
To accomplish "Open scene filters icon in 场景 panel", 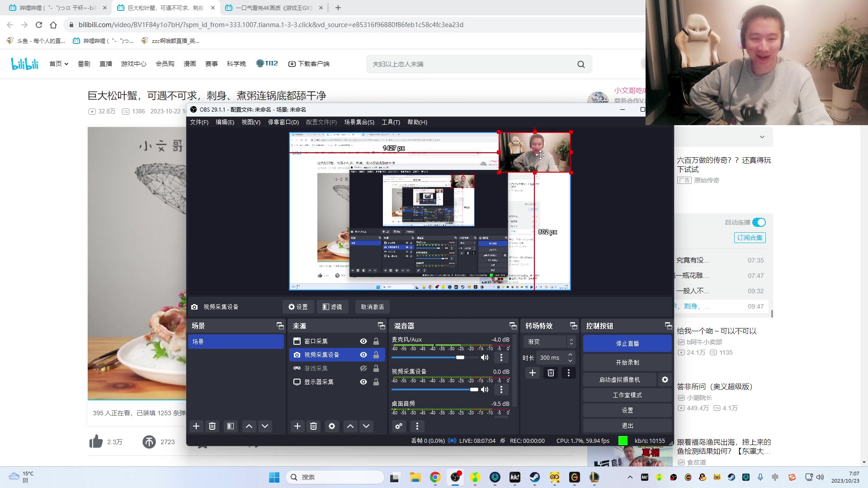I will pyautogui.click(x=231, y=426).
